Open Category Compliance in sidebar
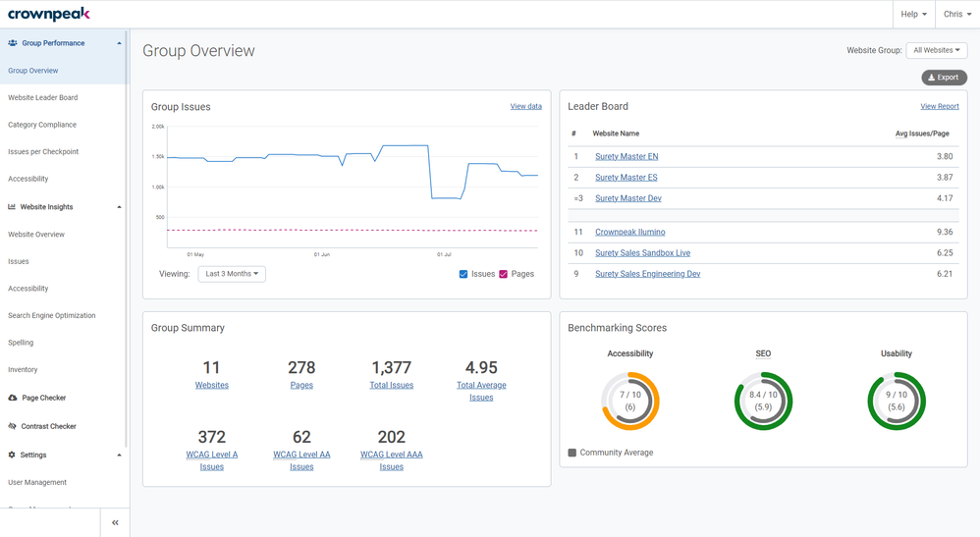The image size is (980, 537). [42, 125]
